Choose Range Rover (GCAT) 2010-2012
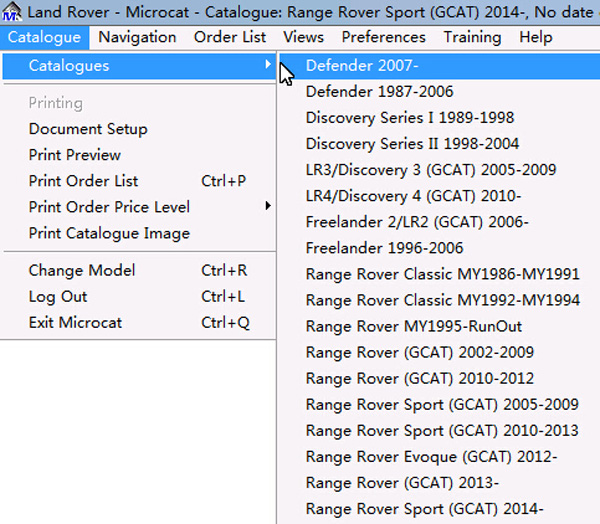600x524 pixels. pyautogui.click(x=440, y=379)
